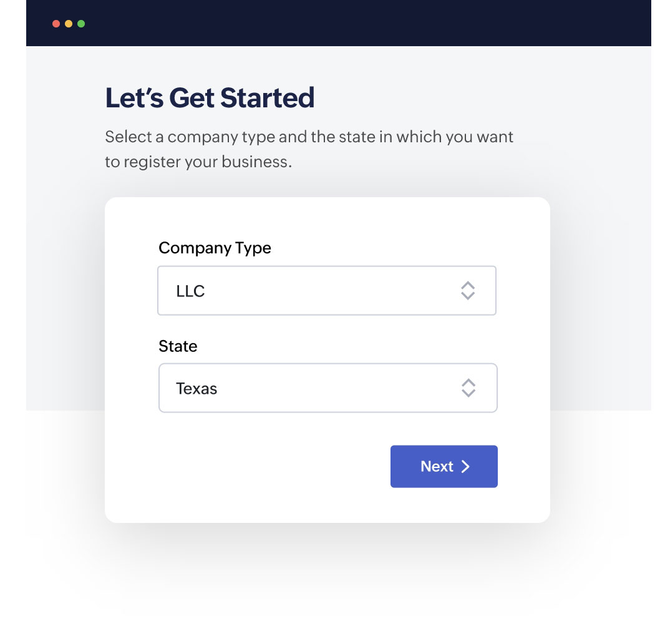Click the Next button's text label
Screen dimensions: 655x644
point(437,467)
